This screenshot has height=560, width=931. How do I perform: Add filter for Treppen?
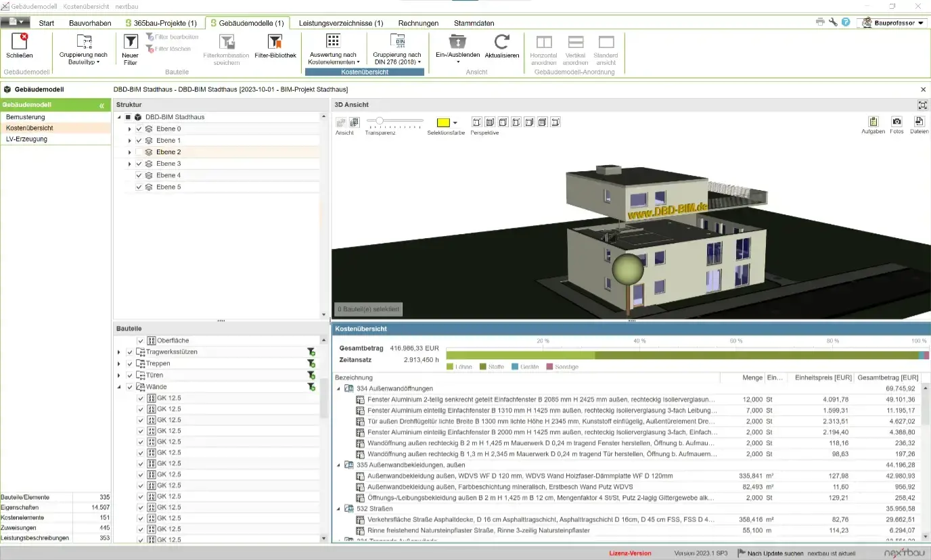tap(311, 364)
